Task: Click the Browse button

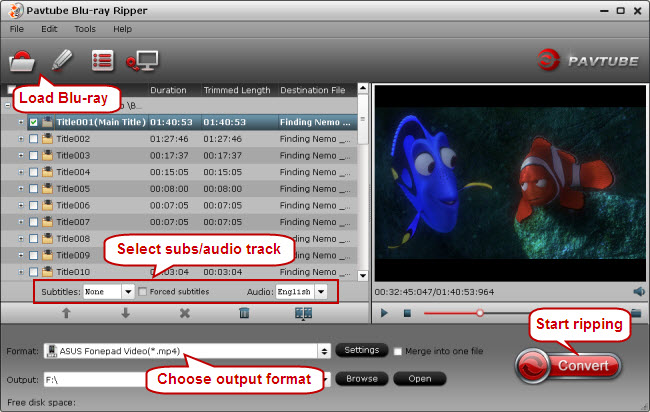Action: pos(361,379)
